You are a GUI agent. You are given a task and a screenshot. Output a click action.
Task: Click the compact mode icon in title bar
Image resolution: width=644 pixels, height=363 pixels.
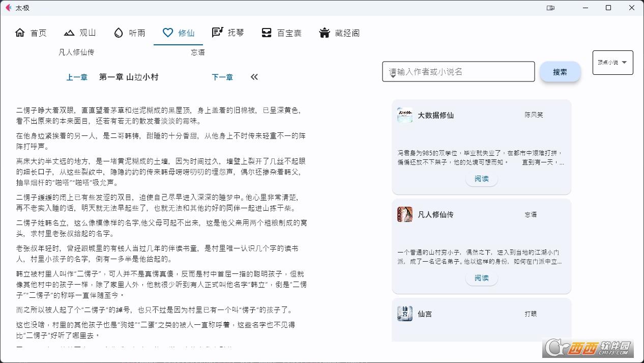click(550, 8)
